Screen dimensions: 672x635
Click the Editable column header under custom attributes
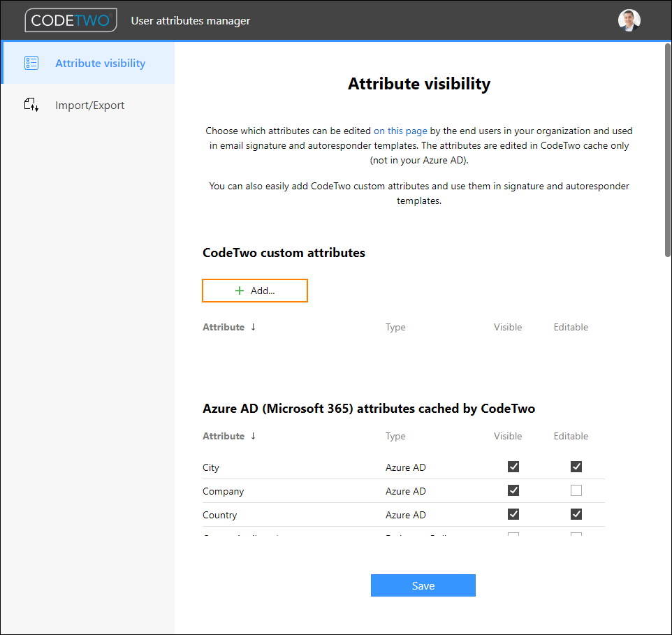(x=571, y=327)
